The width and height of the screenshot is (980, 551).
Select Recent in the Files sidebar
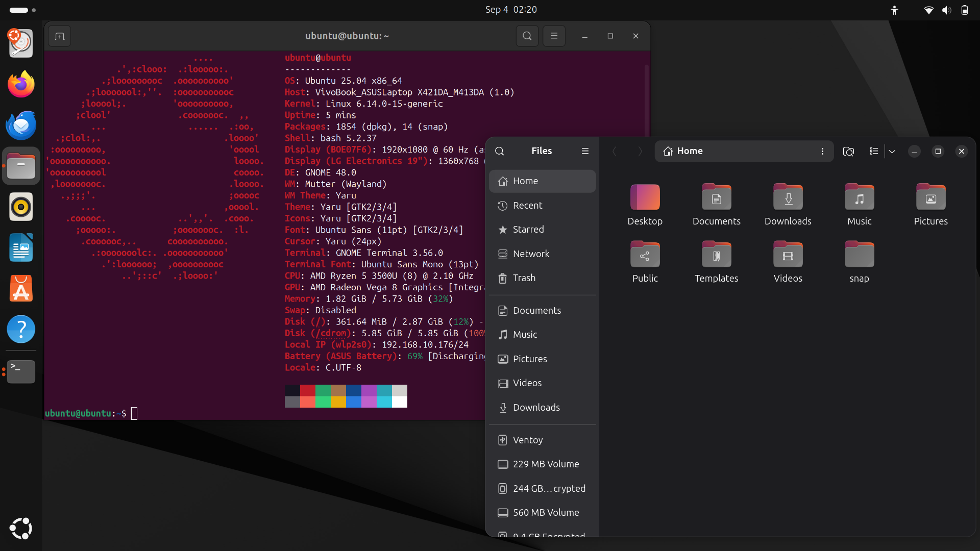tap(542, 205)
